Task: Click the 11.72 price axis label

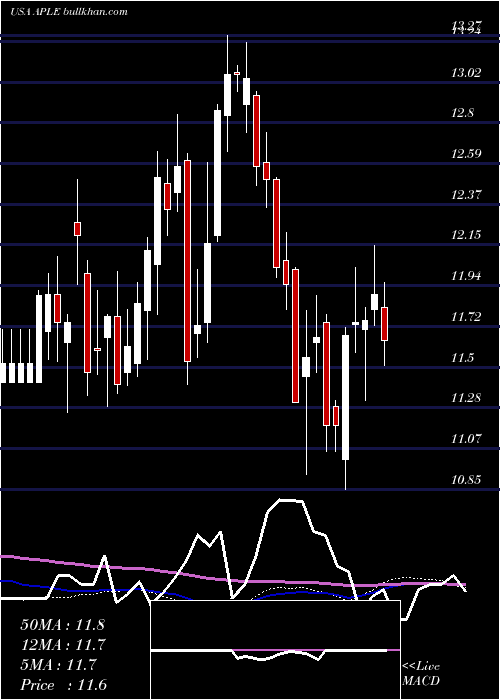Action: pyautogui.click(x=466, y=317)
